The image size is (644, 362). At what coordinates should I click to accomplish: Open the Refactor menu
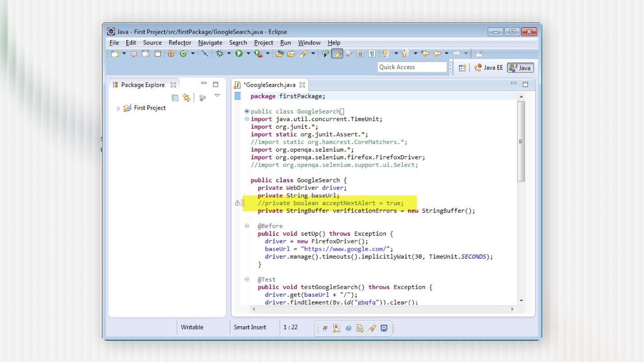pyautogui.click(x=180, y=43)
